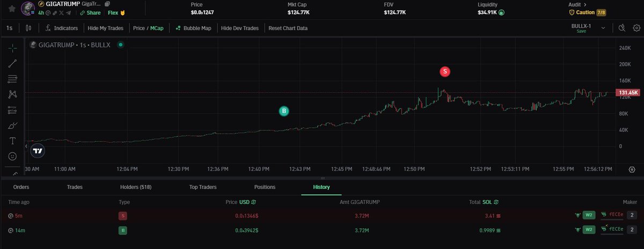Save the BULLX-1 chart layout
The width and height of the screenshot is (644, 249).
point(581,32)
